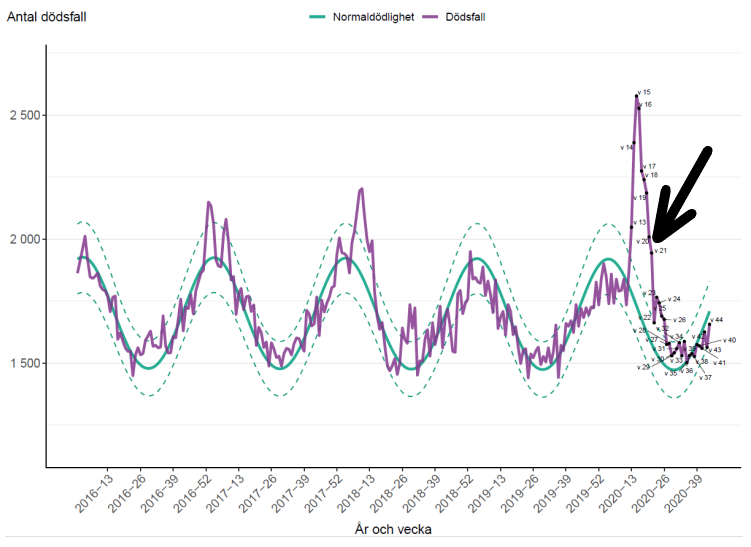
Task: Click the v 24 data label
Action: click(x=674, y=299)
